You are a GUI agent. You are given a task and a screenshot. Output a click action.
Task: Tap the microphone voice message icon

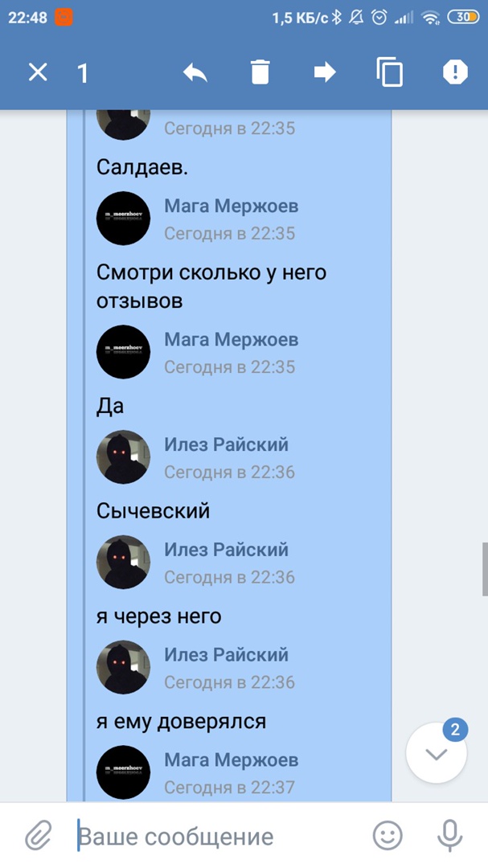pos(449,836)
